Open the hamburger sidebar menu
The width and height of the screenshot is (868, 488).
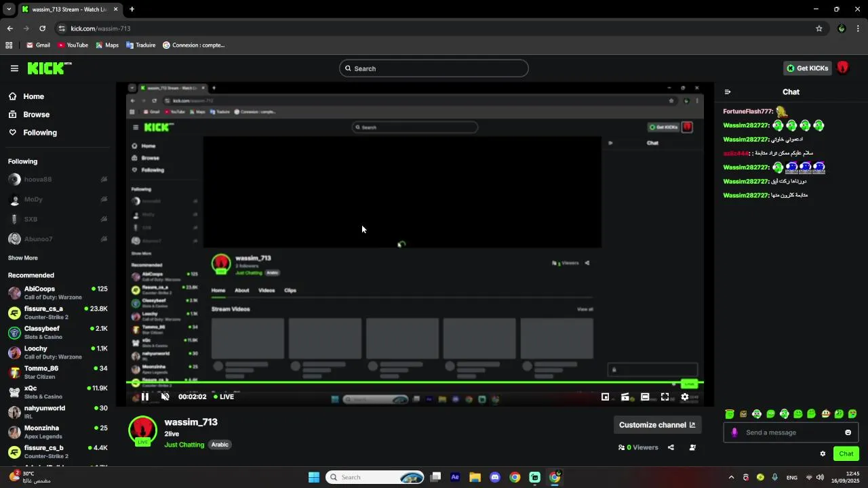pos(14,68)
